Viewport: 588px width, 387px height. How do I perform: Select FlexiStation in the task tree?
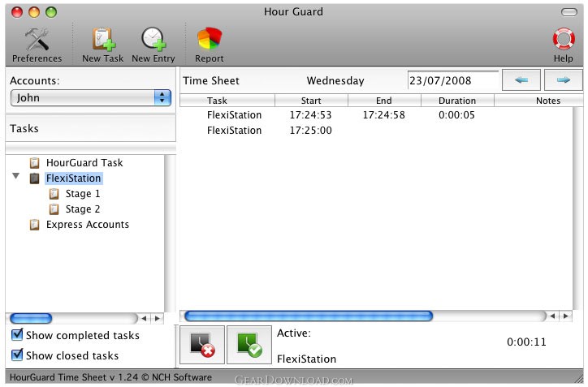pos(73,178)
